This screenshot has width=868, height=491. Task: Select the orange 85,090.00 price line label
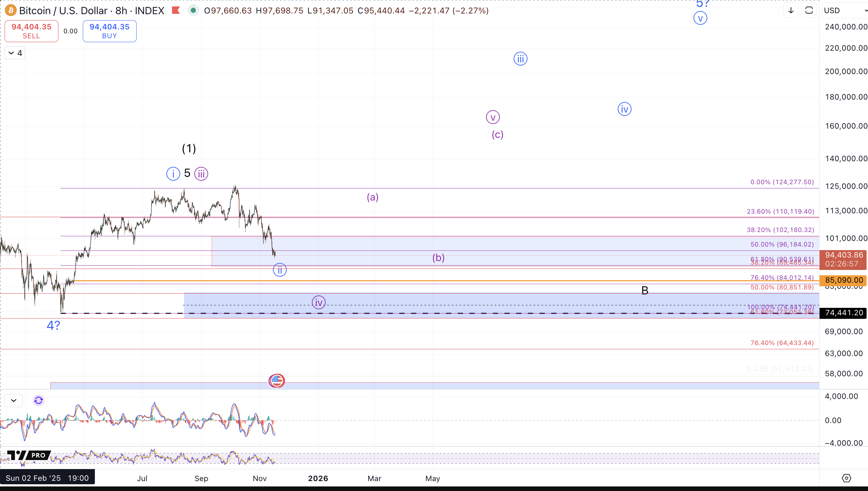(844, 280)
